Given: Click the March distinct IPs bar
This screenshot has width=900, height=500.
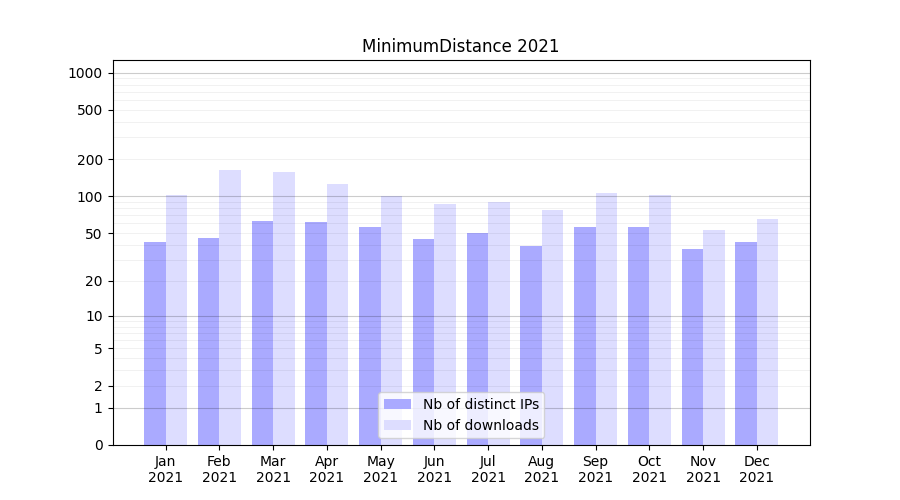Looking at the screenshot, I should point(262,333).
